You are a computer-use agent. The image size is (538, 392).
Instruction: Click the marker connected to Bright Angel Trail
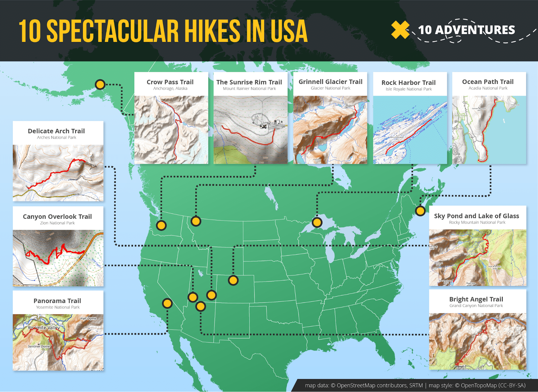point(201,306)
